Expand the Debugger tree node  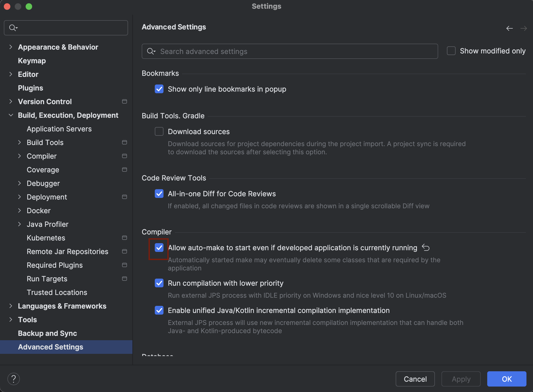click(19, 183)
